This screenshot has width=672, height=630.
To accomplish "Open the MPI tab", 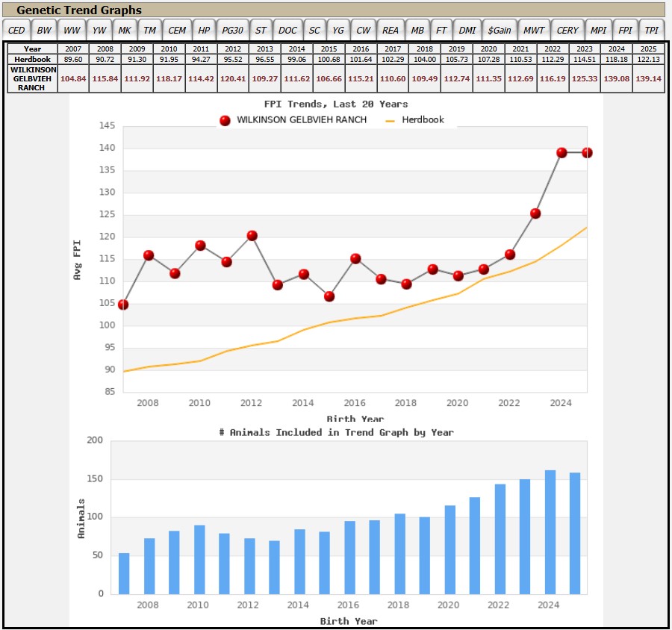I will (598, 30).
